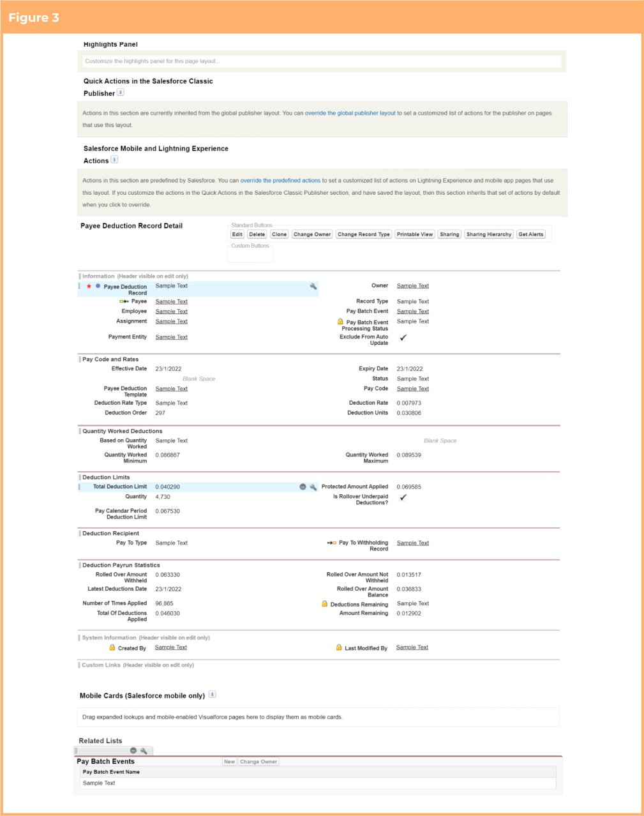Click the info icon beside Actions heading
644x816 pixels.
[x=114, y=160]
